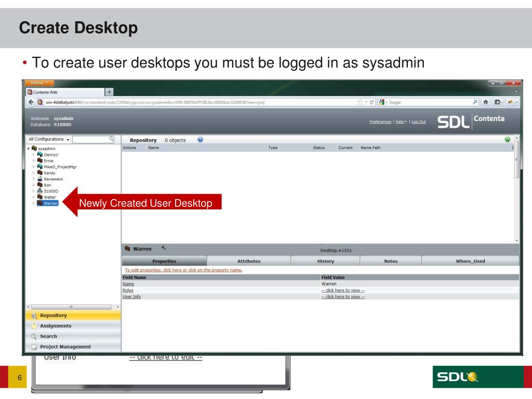
Task: Click the site identity icon in address bar
Action: 40,102
